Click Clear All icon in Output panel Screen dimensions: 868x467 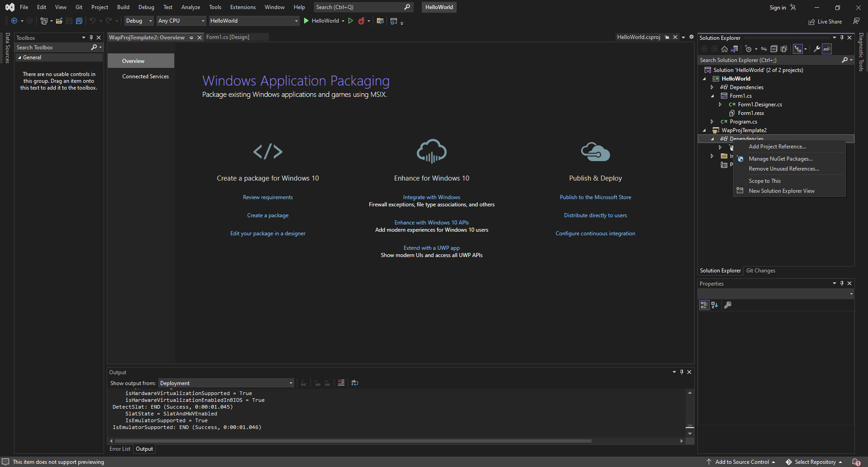(341, 383)
